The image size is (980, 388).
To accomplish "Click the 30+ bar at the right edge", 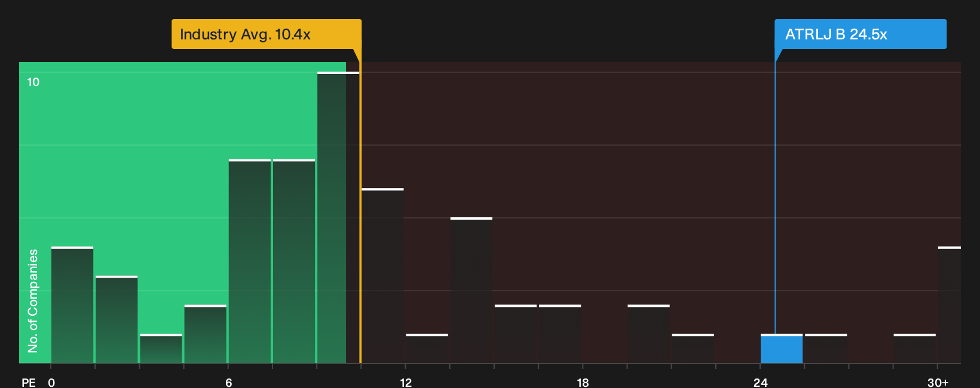I will coord(950,305).
